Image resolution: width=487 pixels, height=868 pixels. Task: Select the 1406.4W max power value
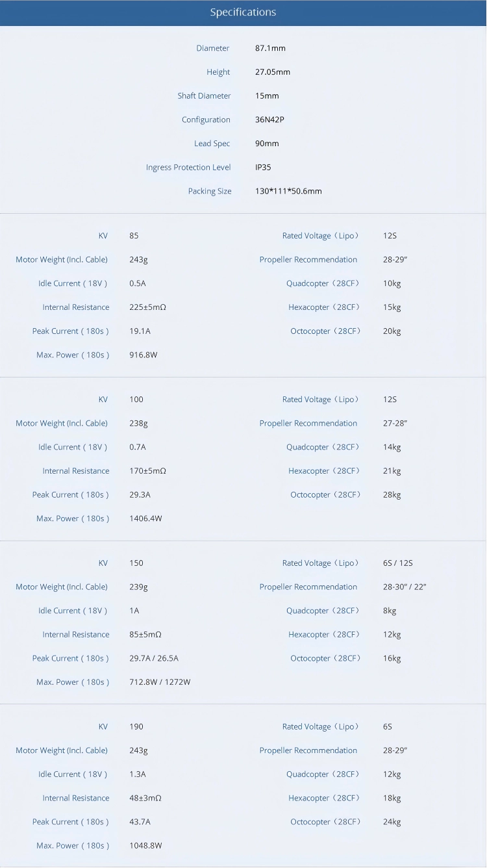(145, 518)
